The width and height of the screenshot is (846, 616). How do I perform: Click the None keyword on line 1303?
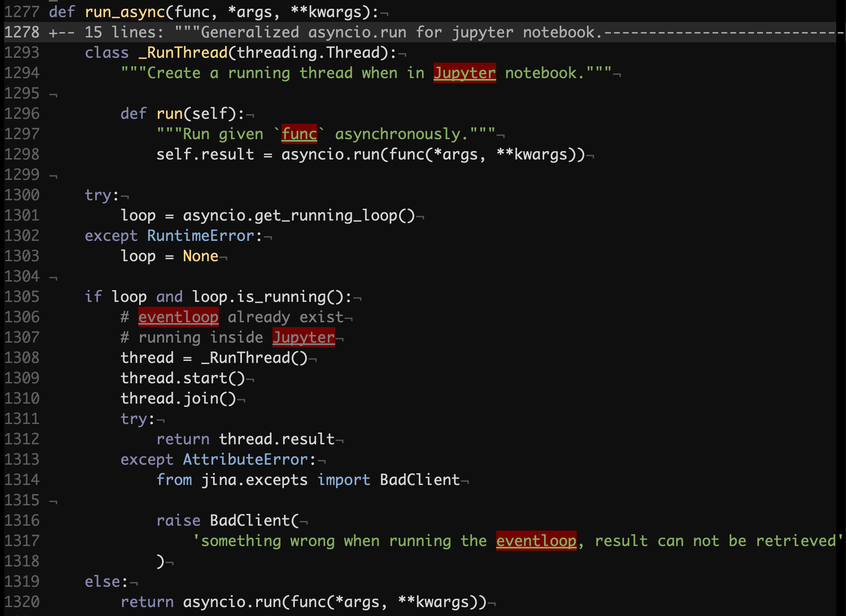pos(201,256)
